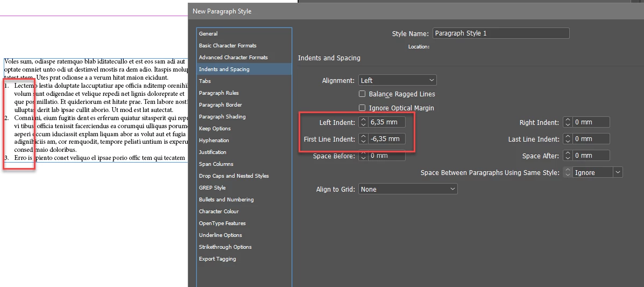The height and width of the screenshot is (287, 644).
Task: Click the Left Indent stepper arrows
Action: tap(363, 122)
